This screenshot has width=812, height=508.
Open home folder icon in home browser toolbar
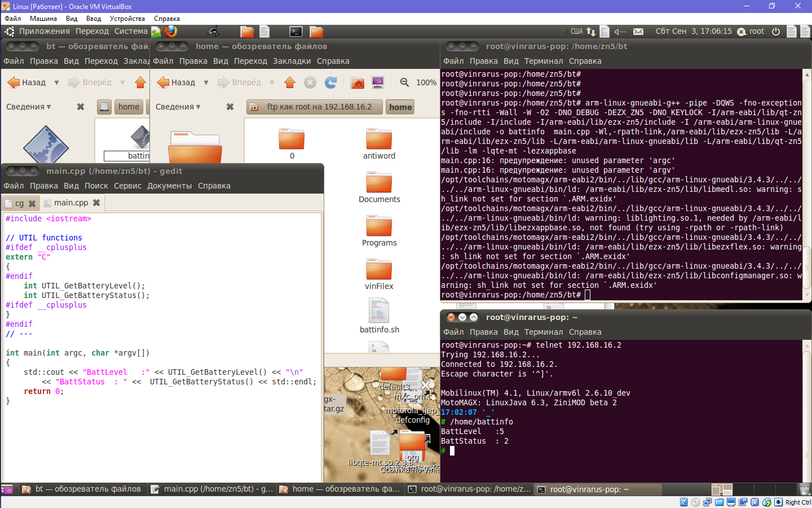[x=358, y=82]
